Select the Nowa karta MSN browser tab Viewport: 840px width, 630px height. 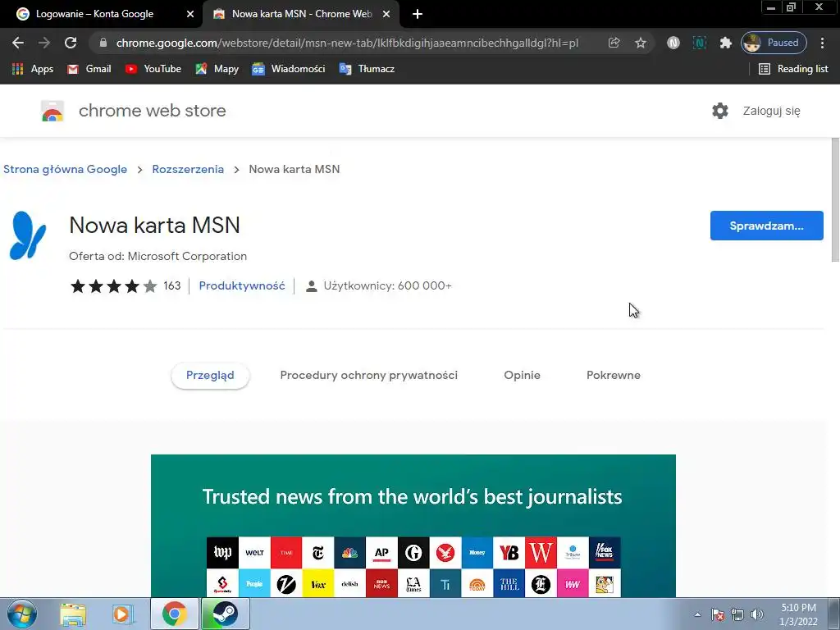click(300, 15)
